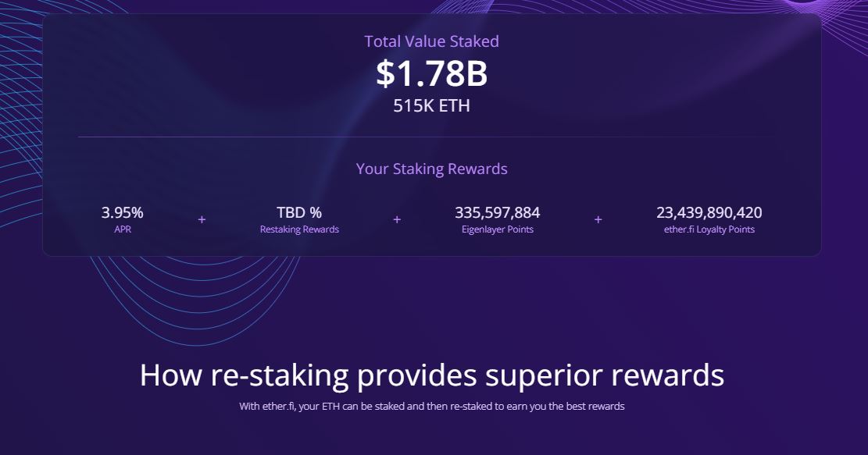The width and height of the screenshot is (868, 455).
Task: Open the Eigenlayer Points label
Action: 497,229
